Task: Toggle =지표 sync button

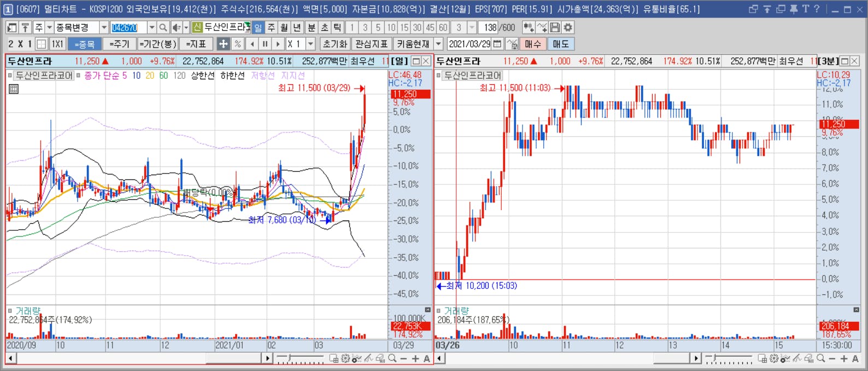Action: pyautogui.click(x=196, y=44)
